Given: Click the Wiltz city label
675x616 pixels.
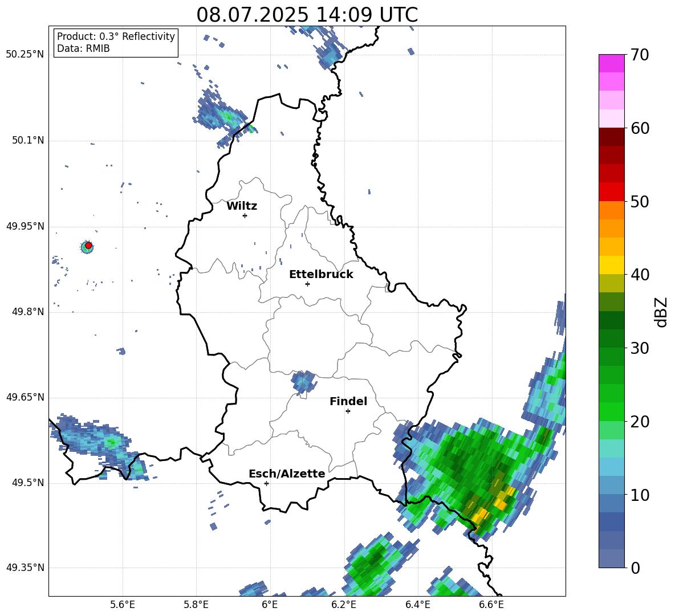Looking at the screenshot, I should click(x=242, y=206).
